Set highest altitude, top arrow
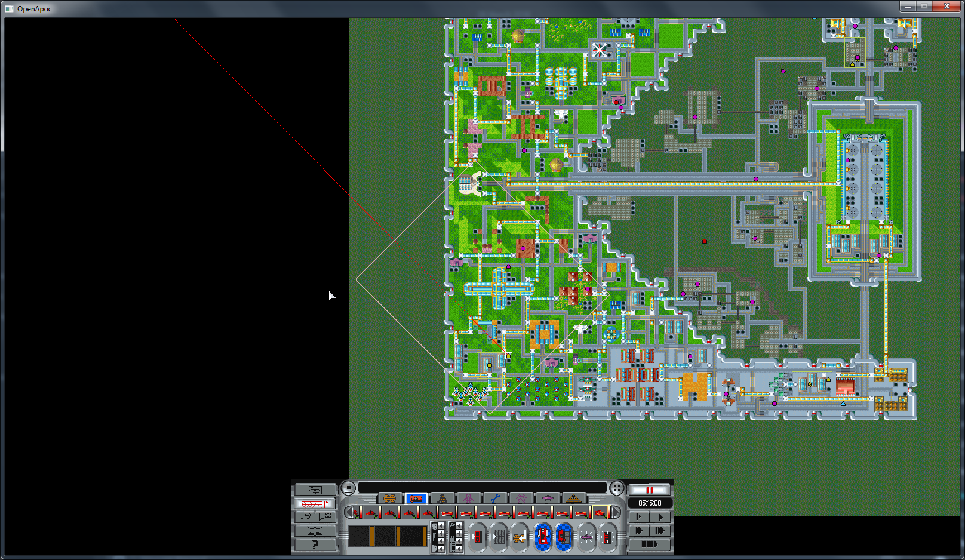This screenshot has width=965, height=560. [x=459, y=526]
